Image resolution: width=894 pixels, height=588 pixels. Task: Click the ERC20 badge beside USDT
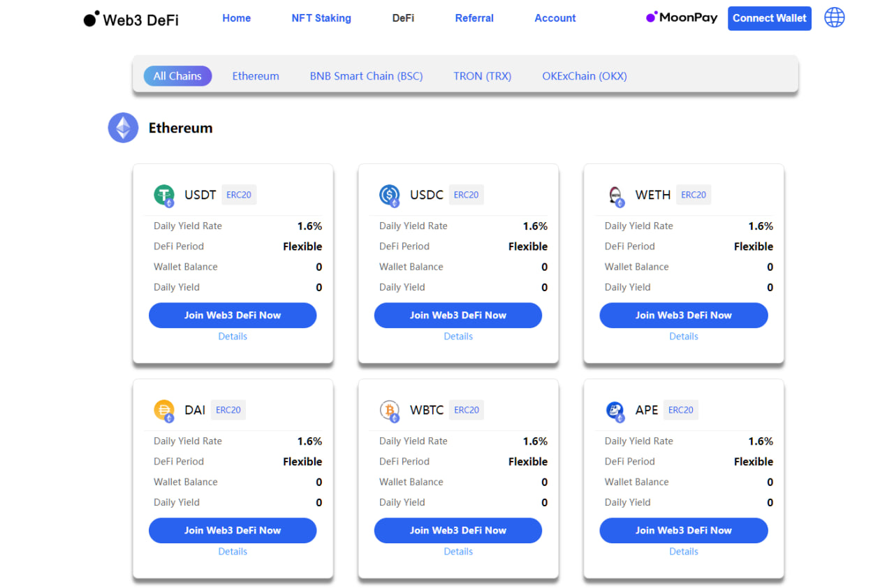point(239,195)
